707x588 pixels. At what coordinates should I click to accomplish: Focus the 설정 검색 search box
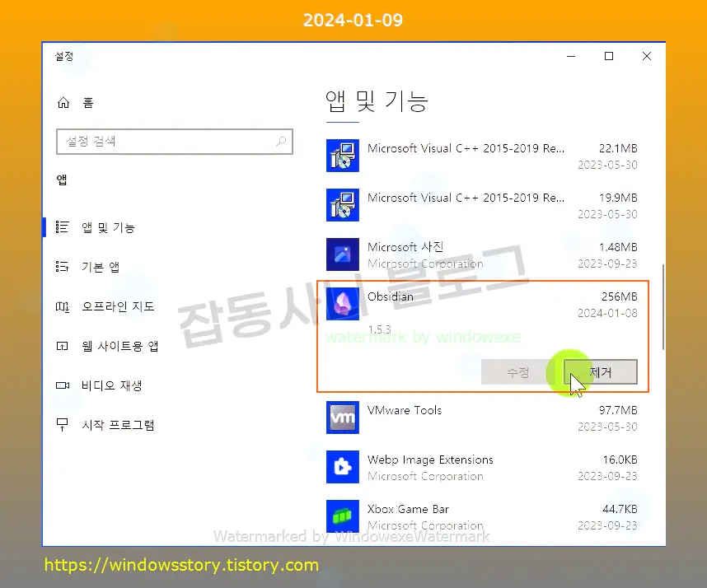click(175, 142)
